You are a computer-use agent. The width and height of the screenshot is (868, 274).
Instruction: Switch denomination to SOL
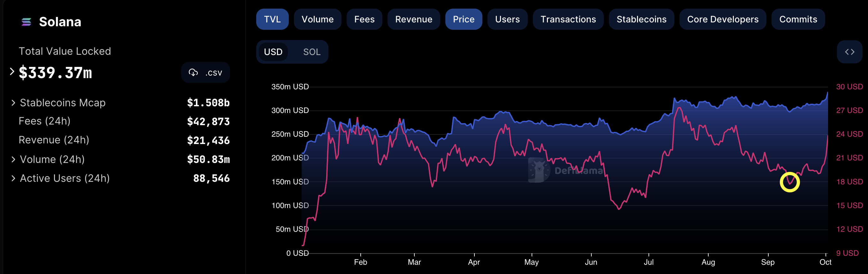pyautogui.click(x=311, y=52)
